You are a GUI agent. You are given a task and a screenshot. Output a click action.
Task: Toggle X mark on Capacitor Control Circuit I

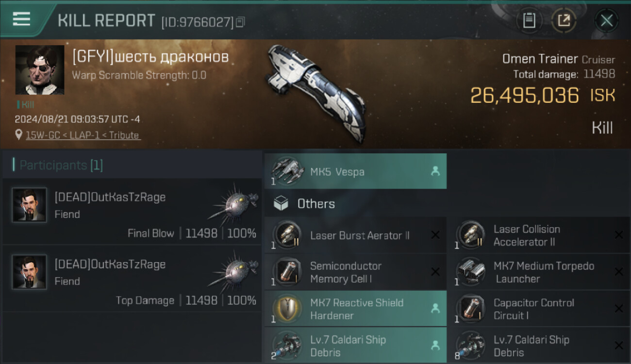(619, 309)
